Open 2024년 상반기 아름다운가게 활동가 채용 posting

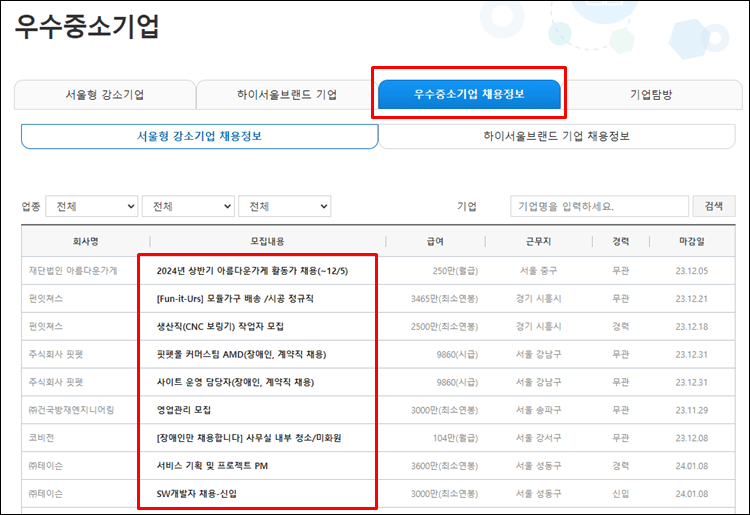252,271
